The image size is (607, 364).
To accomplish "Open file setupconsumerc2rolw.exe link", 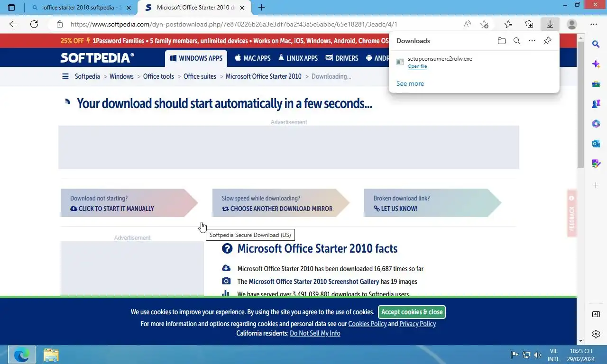I will (417, 66).
